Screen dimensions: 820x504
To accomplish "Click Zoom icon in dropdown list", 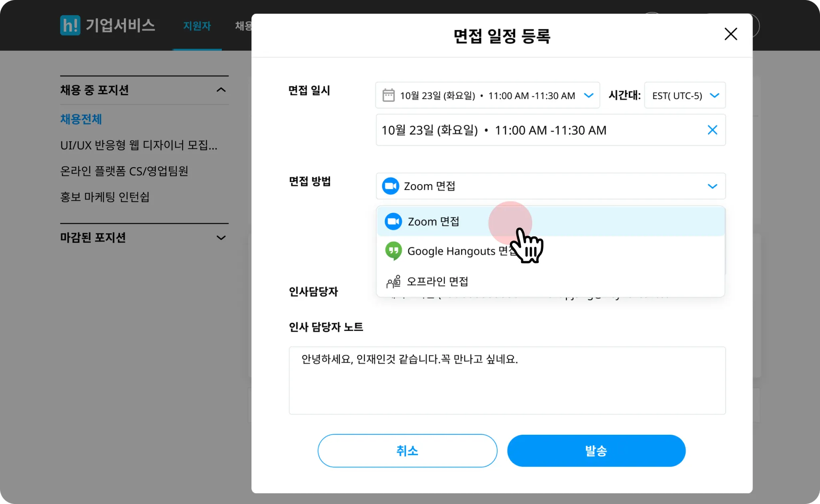I will point(393,222).
